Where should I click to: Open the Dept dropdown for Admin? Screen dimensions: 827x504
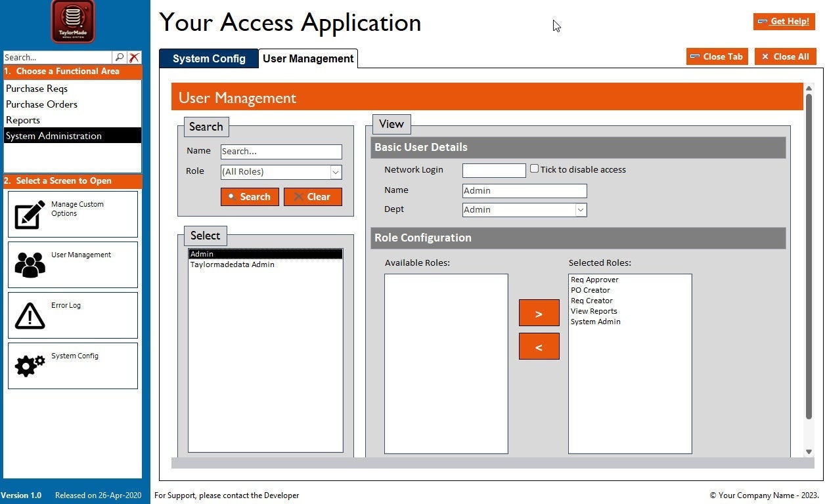[x=580, y=209]
